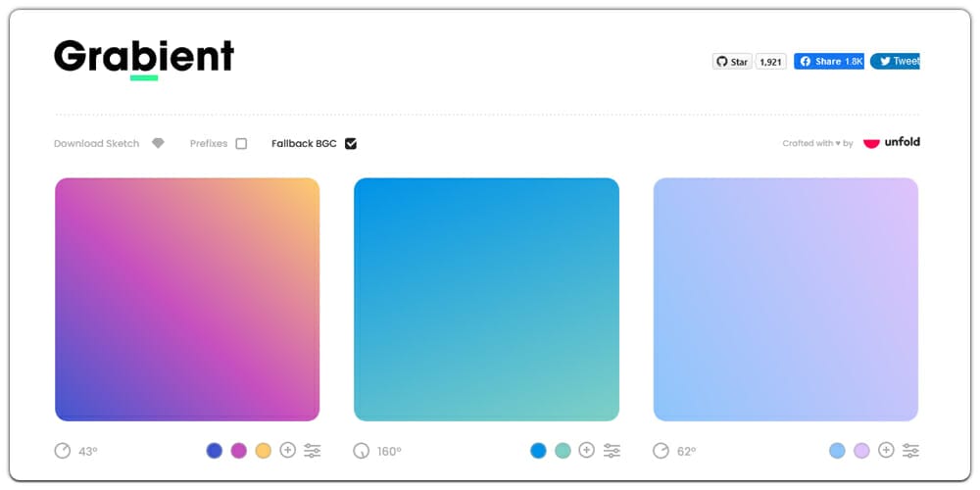Image resolution: width=980 pixels, height=490 pixels.
Task: Open the unfold credit link
Action: [892, 142]
